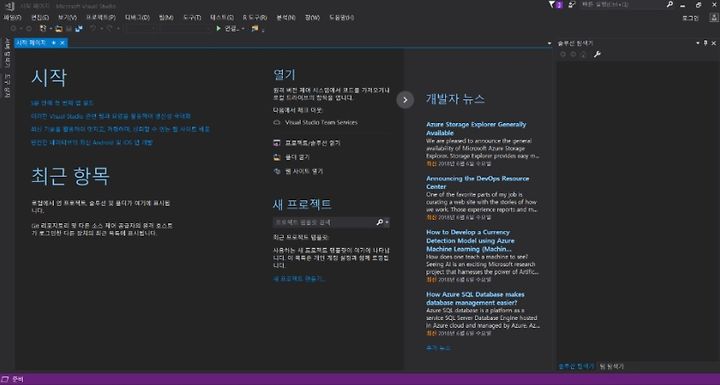This screenshot has height=385, width=720.
Task: Click the Quick Launch magnifier icon
Action: [669, 5]
